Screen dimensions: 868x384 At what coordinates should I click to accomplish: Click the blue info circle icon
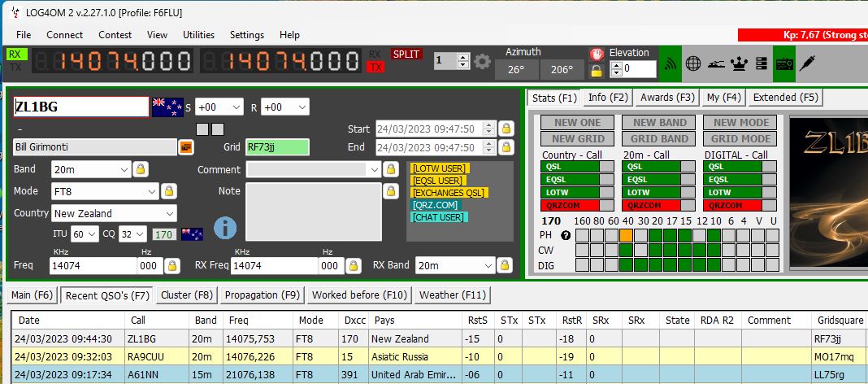225,228
